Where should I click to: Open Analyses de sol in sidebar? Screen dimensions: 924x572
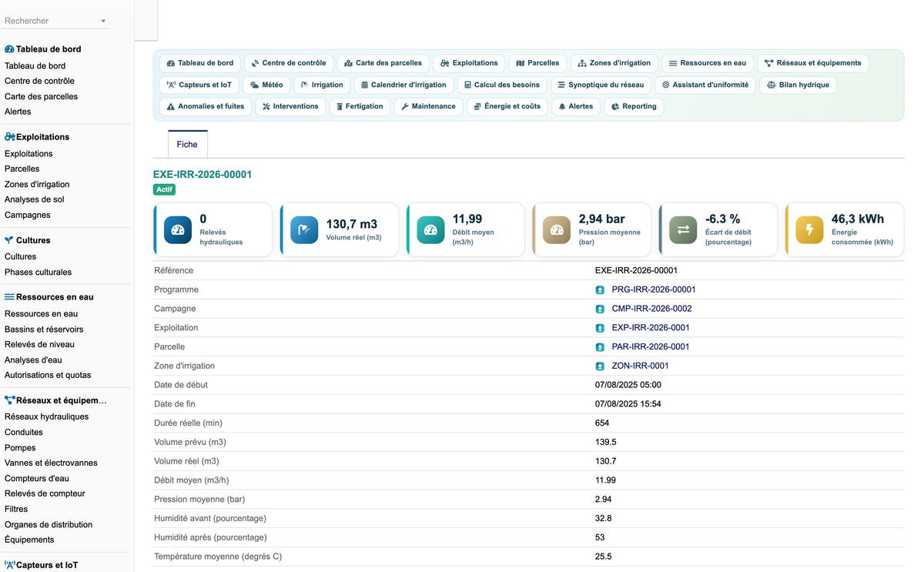[x=34, y=200]
